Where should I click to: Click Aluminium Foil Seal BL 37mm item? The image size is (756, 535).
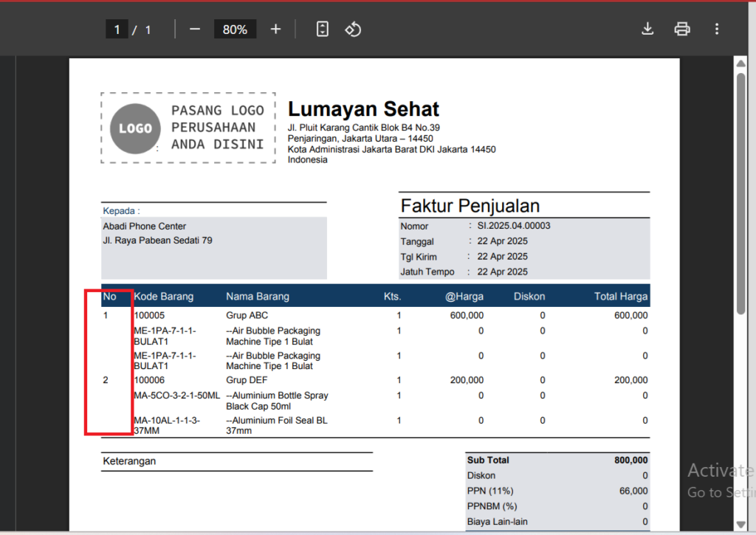[x=277, y=425]
